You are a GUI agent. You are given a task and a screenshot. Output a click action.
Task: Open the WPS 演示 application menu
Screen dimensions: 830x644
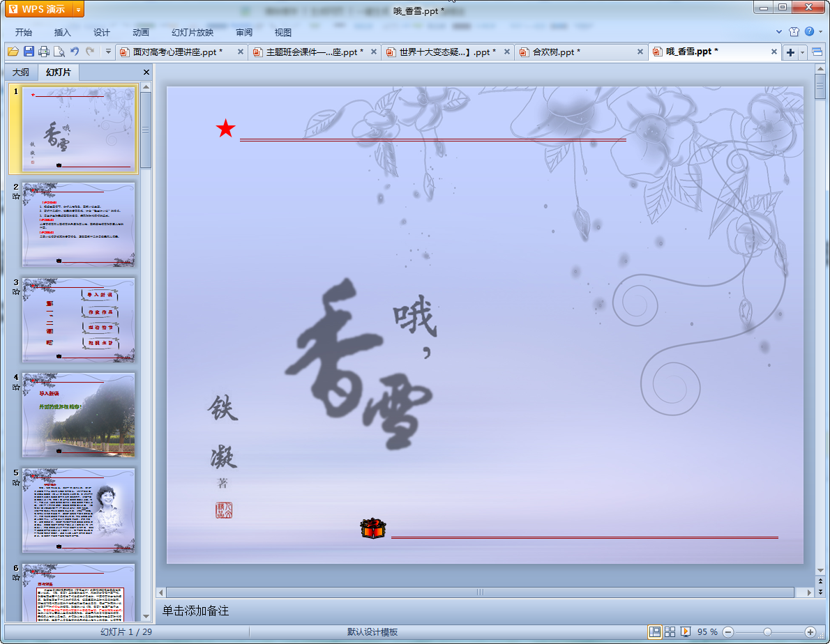click(x=39, y=9)
